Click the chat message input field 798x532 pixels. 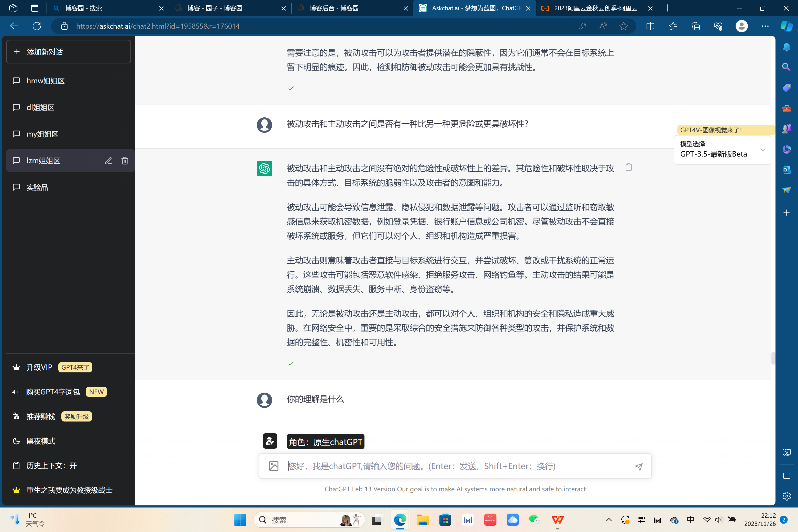(455, 466)
